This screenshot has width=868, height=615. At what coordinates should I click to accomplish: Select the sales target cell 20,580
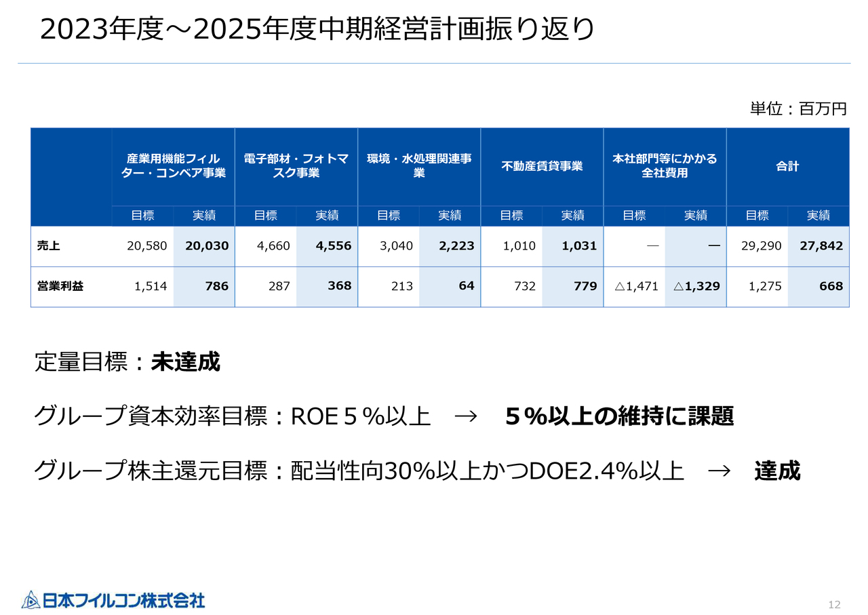tap(146, 246)
